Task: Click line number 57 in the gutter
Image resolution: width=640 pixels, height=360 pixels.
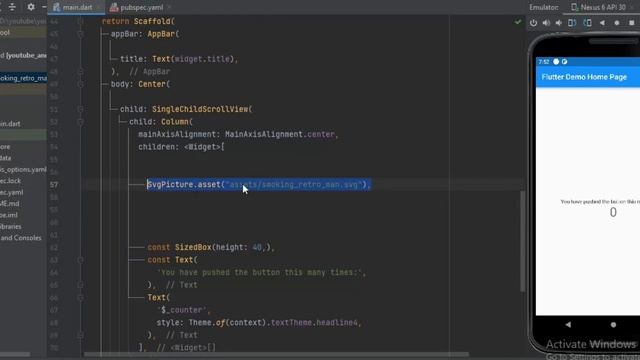Action: pos(54,184)
